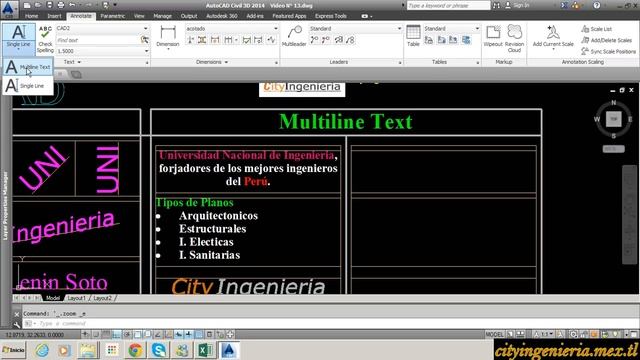The width and height of the screenshot is (640, 360).
Task: Open the table Standard style dropdown
Action: (451, 29)
